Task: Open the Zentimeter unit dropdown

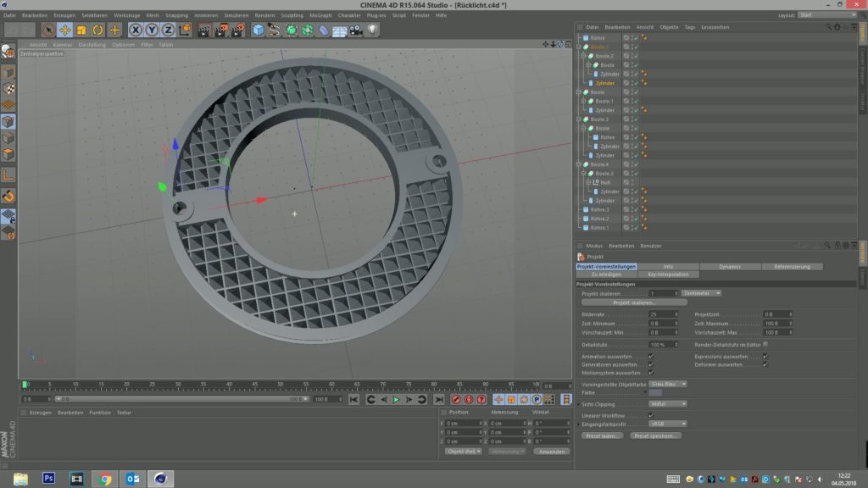Action: pyautogui.click(x=702, y=293)
